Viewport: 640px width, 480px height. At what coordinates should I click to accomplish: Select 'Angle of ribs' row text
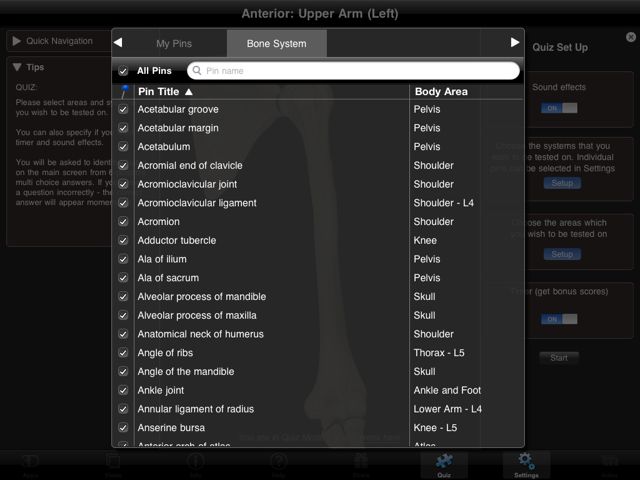tap(165, 353)
